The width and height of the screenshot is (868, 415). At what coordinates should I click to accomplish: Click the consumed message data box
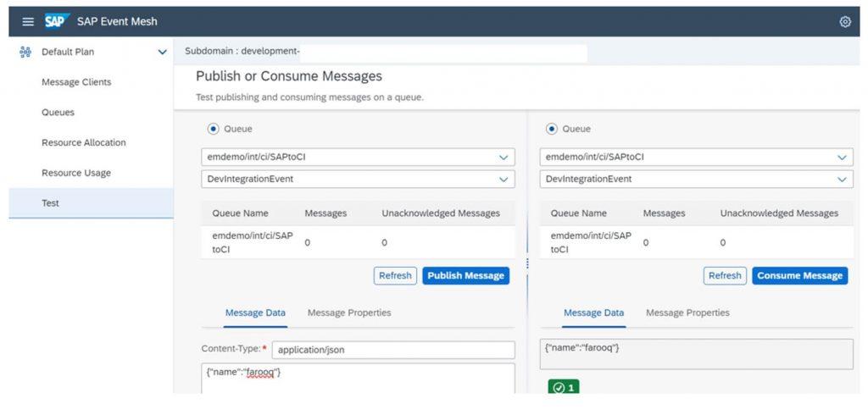[697, 354]
